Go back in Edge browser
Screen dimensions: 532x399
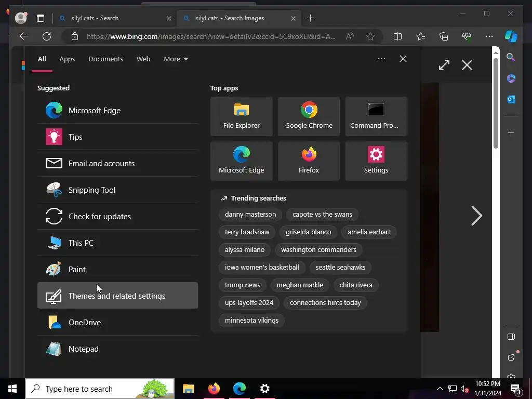tap(24, 36)
